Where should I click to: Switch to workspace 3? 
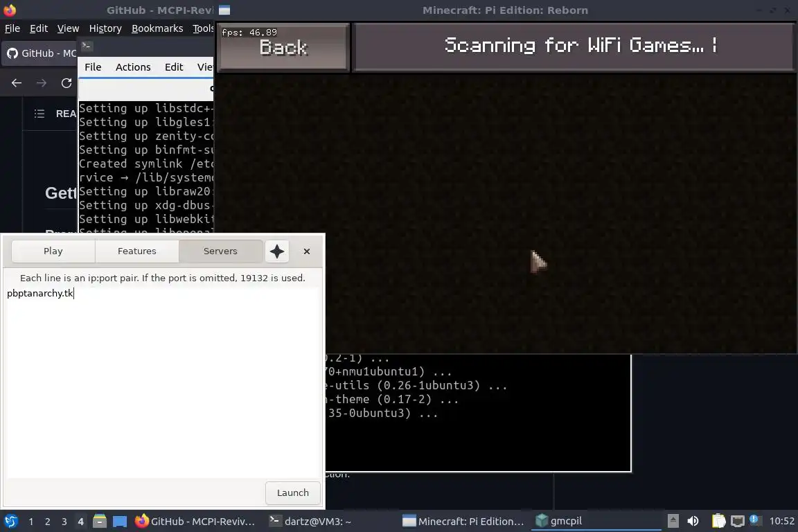[x=64, y=522]
